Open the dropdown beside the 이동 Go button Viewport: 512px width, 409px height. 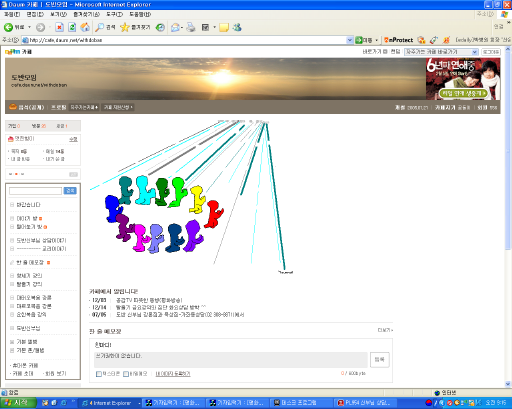(377, 40)
